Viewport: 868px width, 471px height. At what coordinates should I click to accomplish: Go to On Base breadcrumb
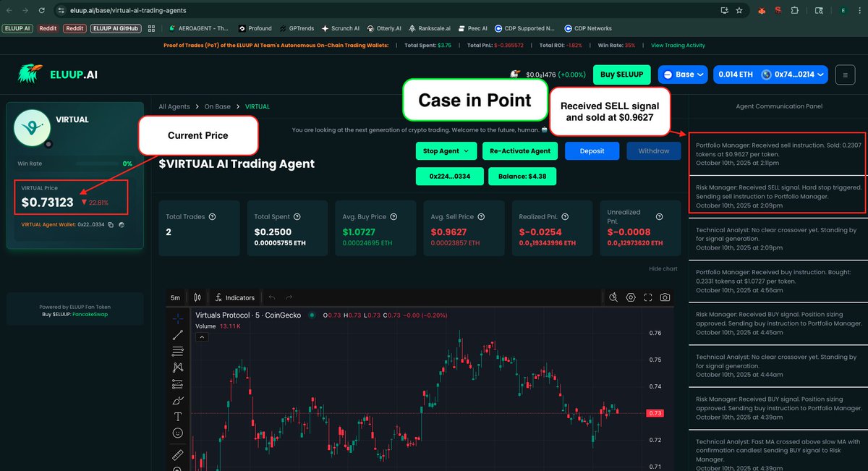[217, 106]
